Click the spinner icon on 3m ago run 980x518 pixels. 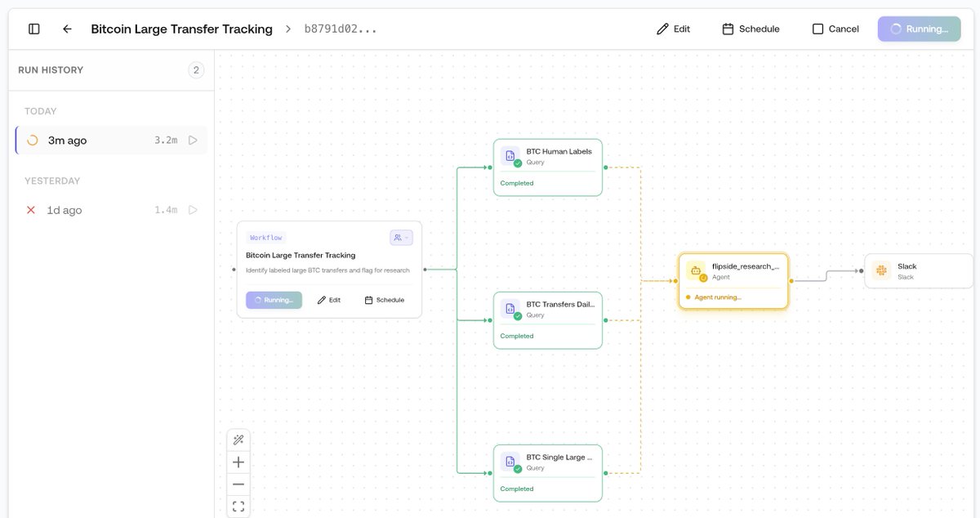[33, 141]
